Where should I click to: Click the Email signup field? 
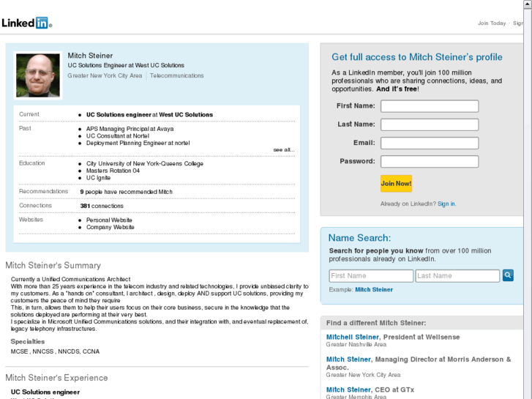(430, 143)
